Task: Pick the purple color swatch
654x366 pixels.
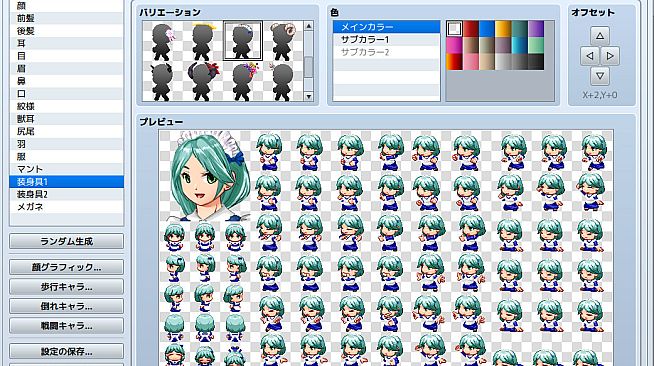Action: coord(536,29)
